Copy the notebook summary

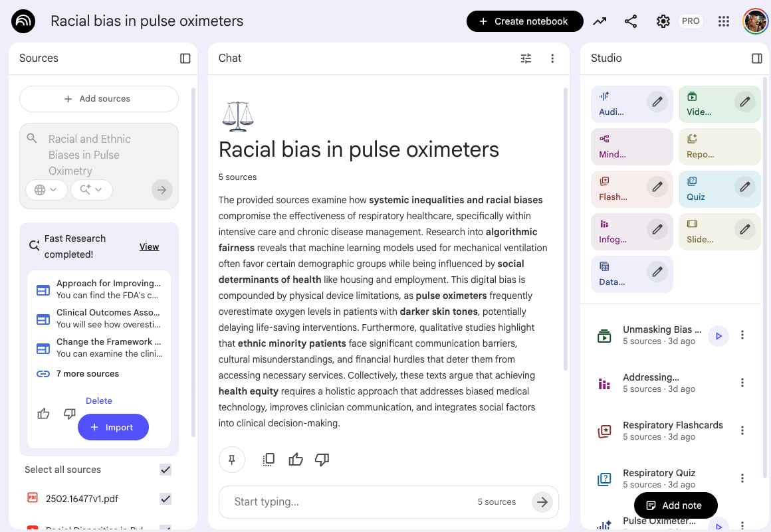(x=269, y=460)
